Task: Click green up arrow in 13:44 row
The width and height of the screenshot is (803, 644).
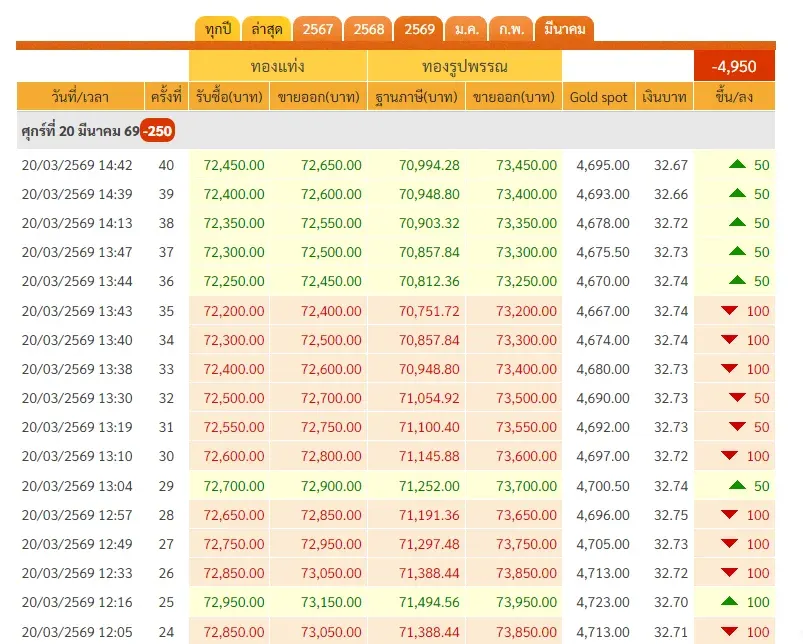Action: (x=738, y=252)
